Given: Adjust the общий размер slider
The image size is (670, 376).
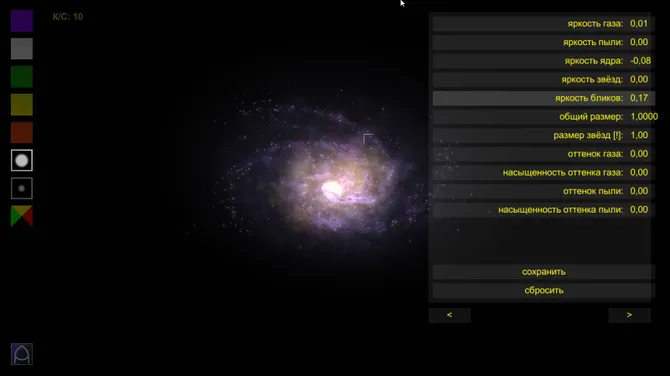Looking at the screenshot, I should click(544, 117).
